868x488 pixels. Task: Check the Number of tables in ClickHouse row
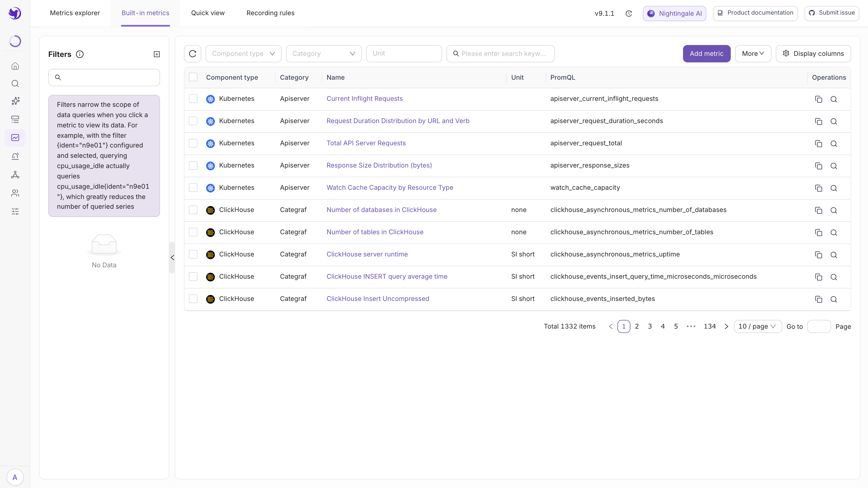[x=193, y=232]
